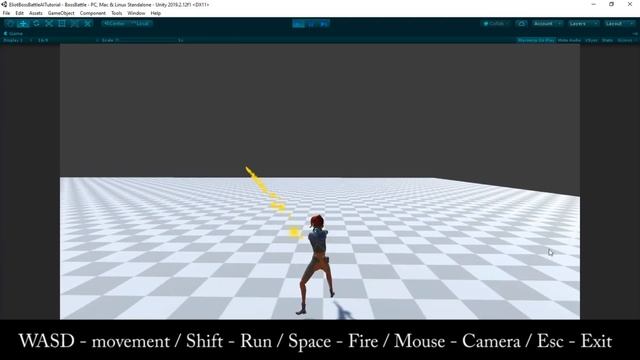The width and height of the screenshot is (640, 360).
Task: Adjust the Game view Scale slider
Action: 147,40
